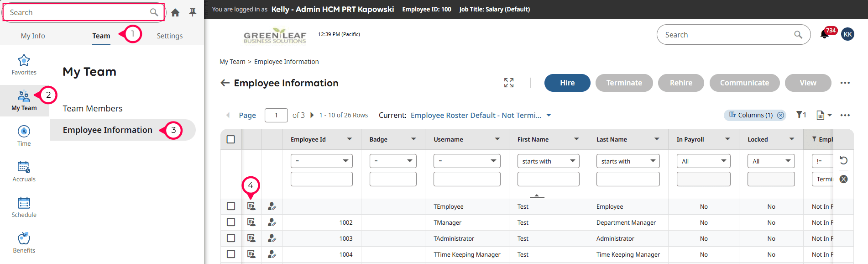Screen dimensions: 868x264
Task: Open TManager employee info record icon
Action: (251, 222)
